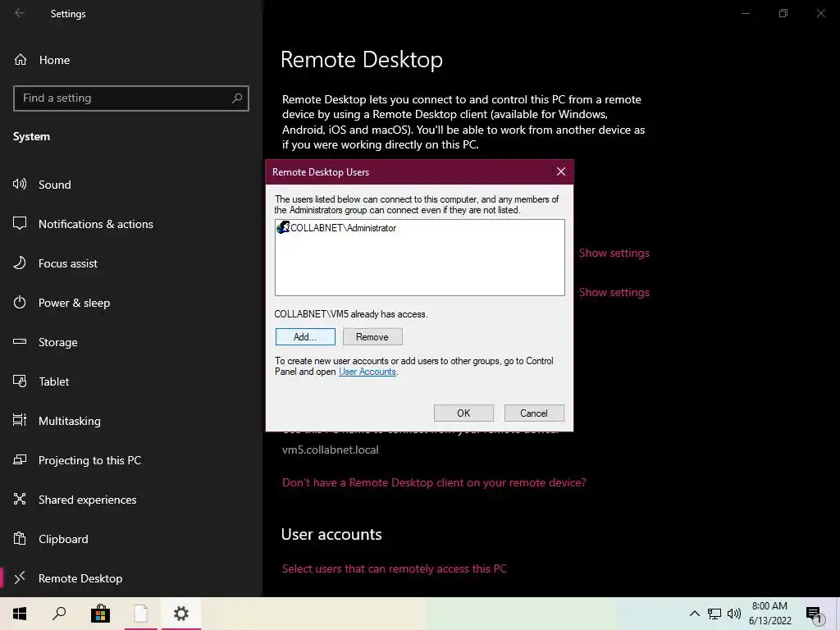Click the Multitasking icon
Viewport: 840px width, 630px height.
coord(20,421)
